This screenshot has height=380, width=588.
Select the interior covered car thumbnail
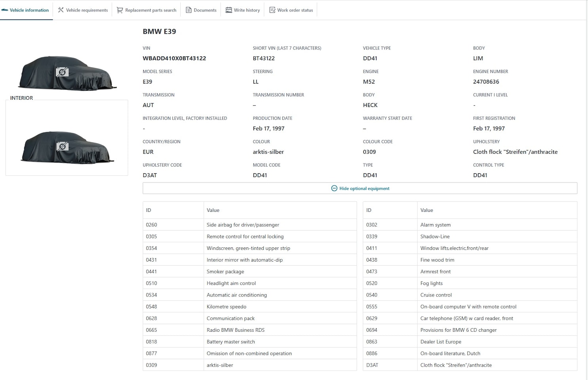66,147
